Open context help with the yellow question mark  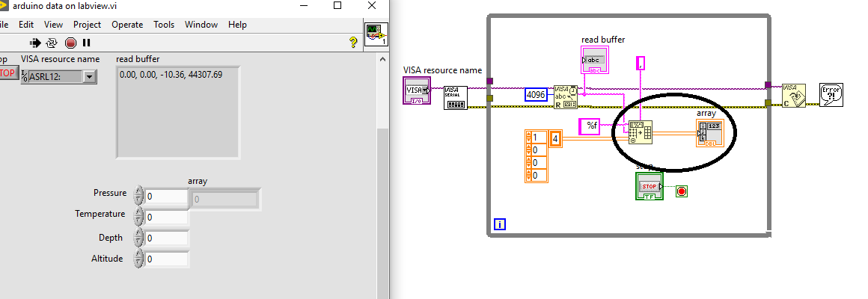(353, 43)
